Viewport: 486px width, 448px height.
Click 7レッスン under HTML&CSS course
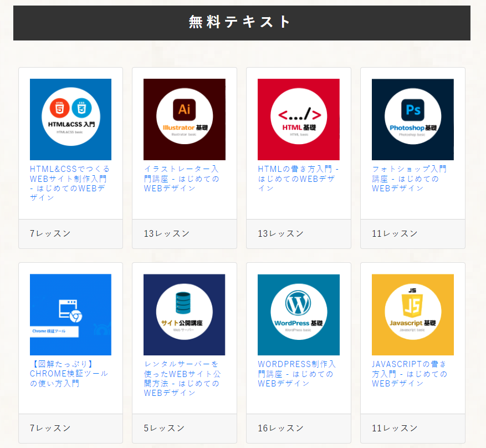[50, 233]
